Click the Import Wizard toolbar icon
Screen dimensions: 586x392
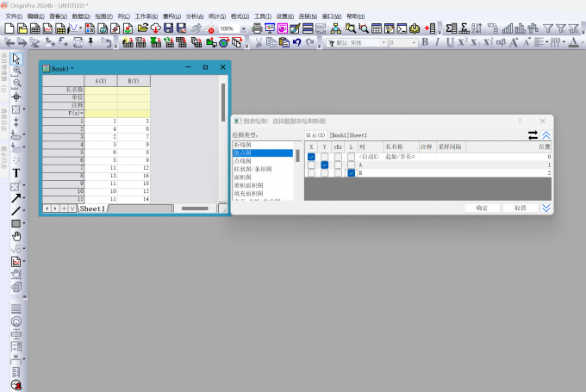coord(128,42)
